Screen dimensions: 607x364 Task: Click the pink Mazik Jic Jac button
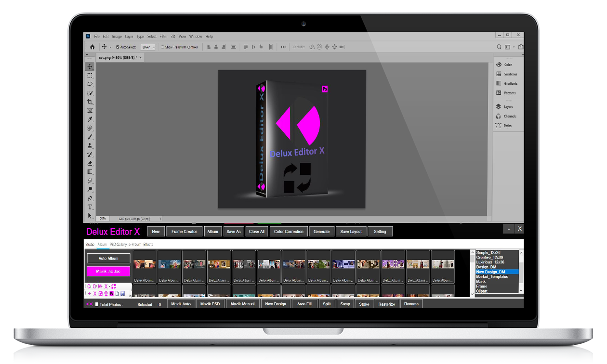click(109, 272)
